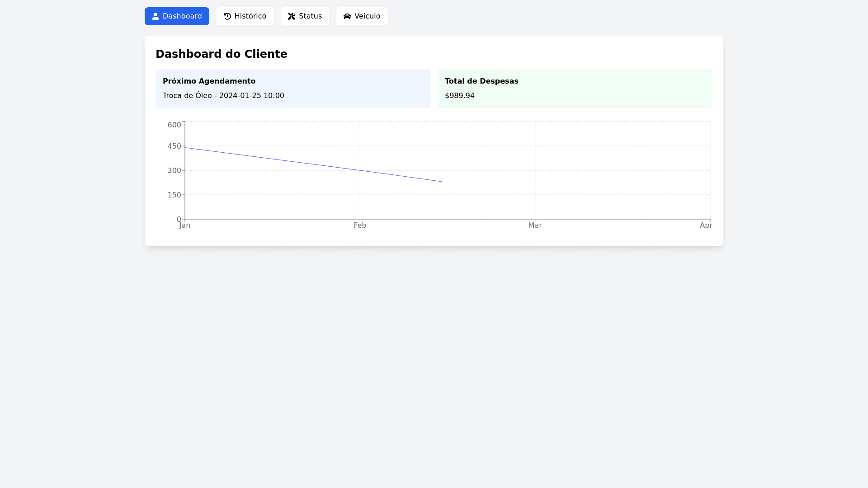Click the 600 value on the y-axis

(174, 125)
